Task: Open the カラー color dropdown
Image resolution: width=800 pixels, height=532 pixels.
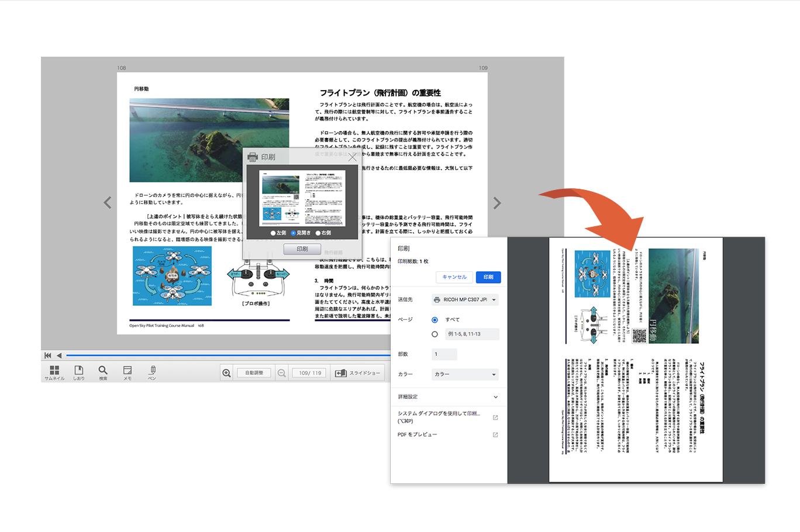Action: (465, 374)
